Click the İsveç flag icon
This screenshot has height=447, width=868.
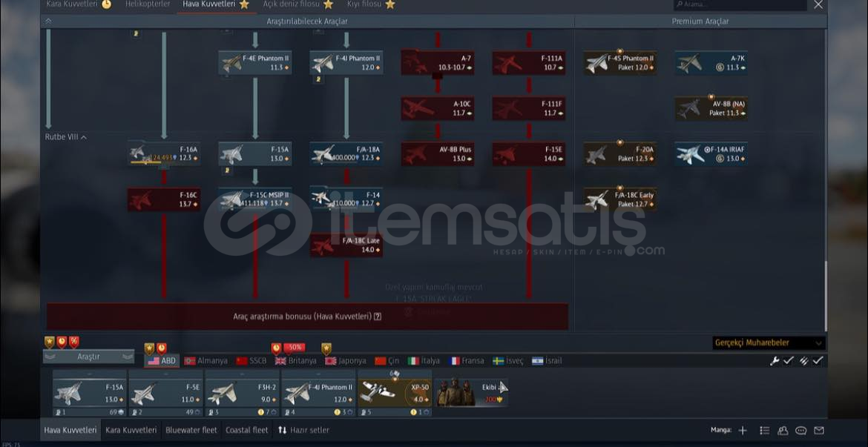click(x=499, y=361)
